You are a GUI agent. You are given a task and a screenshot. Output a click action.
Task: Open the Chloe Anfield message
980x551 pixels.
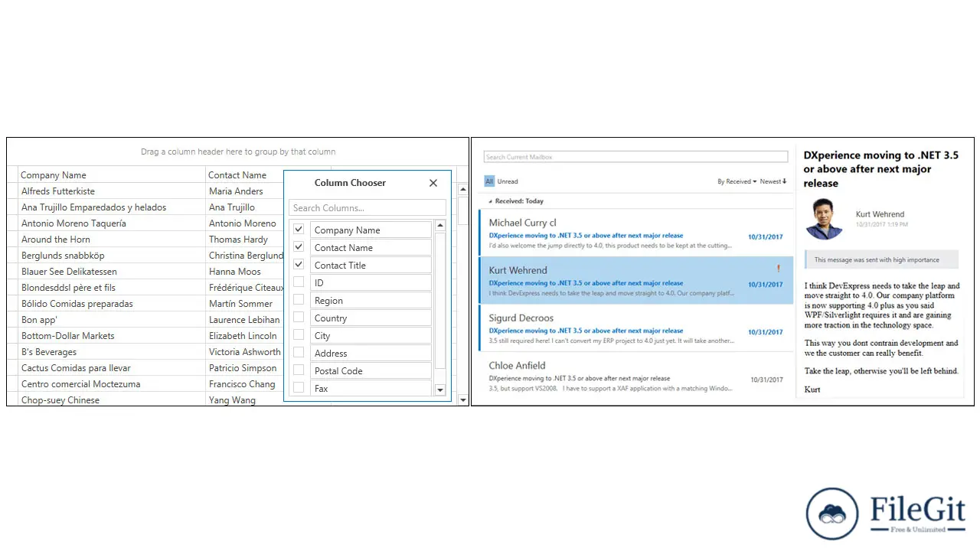tap(635, 376)
